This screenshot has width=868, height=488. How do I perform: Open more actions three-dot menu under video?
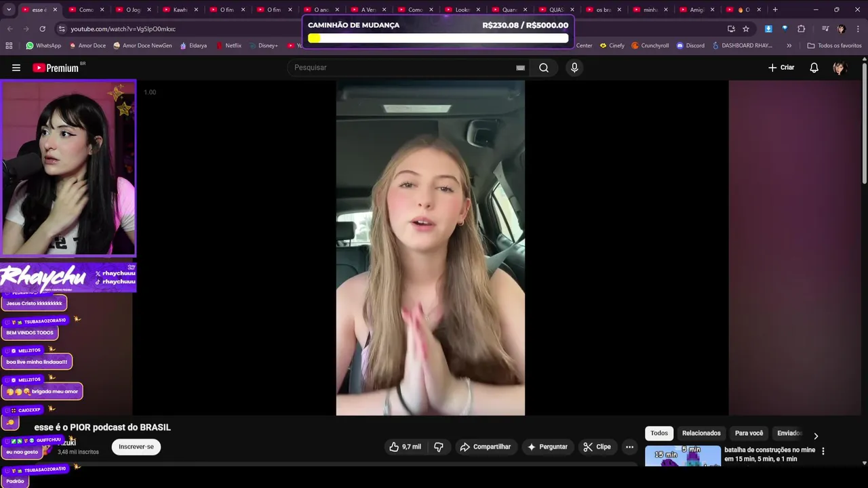(629, 447)
